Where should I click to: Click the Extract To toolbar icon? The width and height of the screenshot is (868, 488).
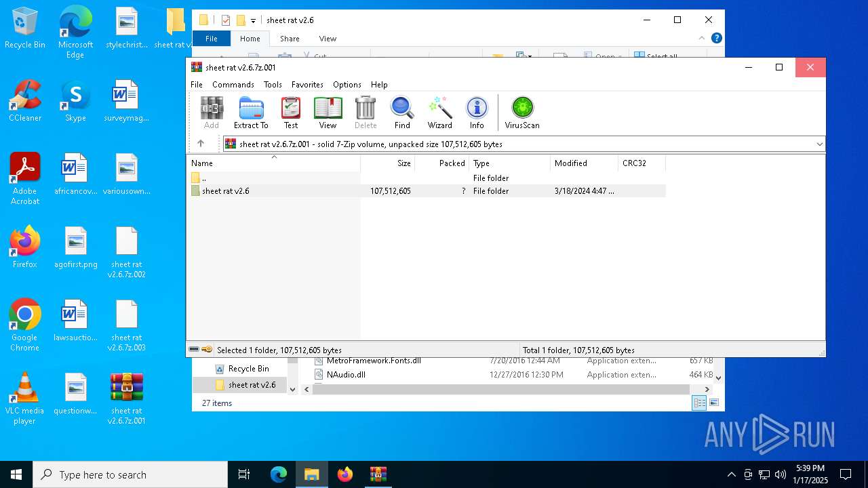251,113
